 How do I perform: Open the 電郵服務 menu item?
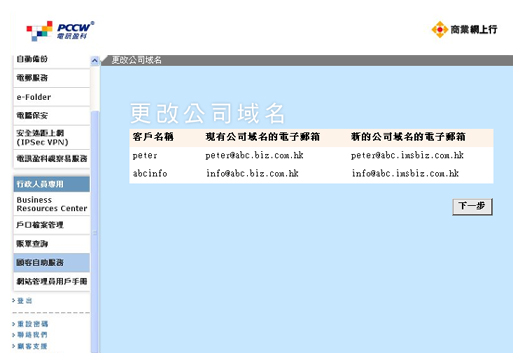click(52, 78)
